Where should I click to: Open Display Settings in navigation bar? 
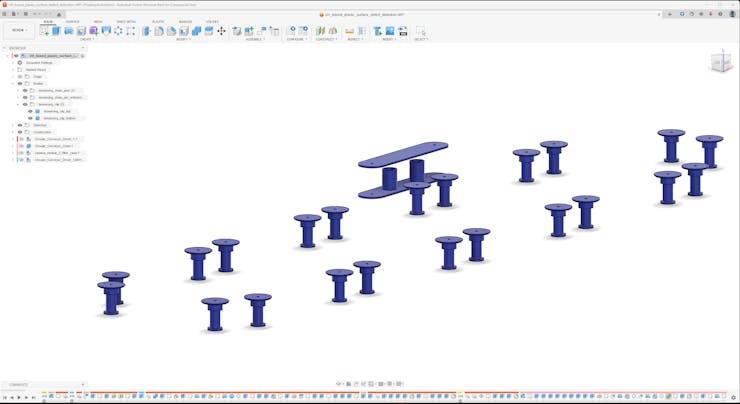(x=381, y=384)
